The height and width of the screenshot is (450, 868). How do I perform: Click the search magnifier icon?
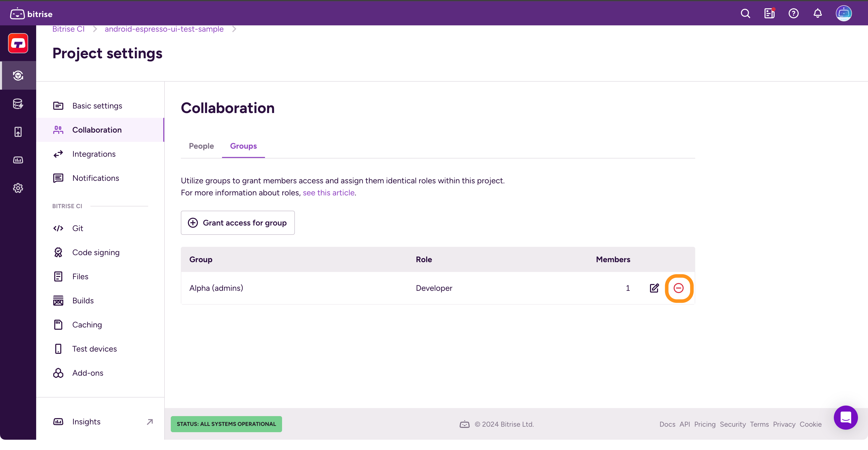point(745,14)
